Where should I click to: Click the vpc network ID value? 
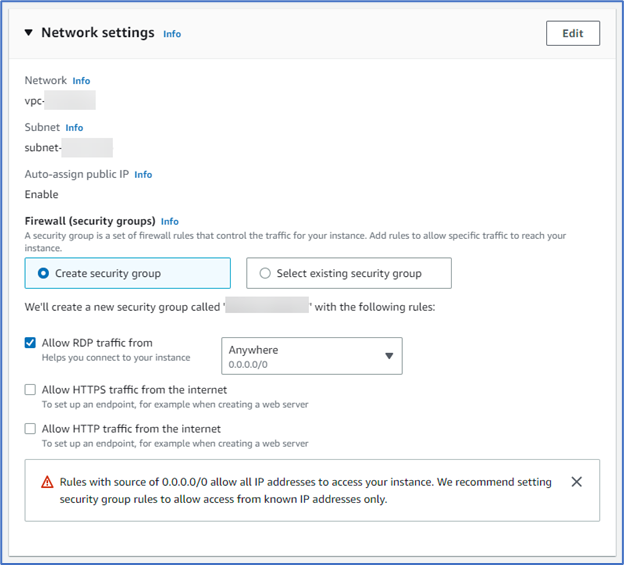point(59,100)
